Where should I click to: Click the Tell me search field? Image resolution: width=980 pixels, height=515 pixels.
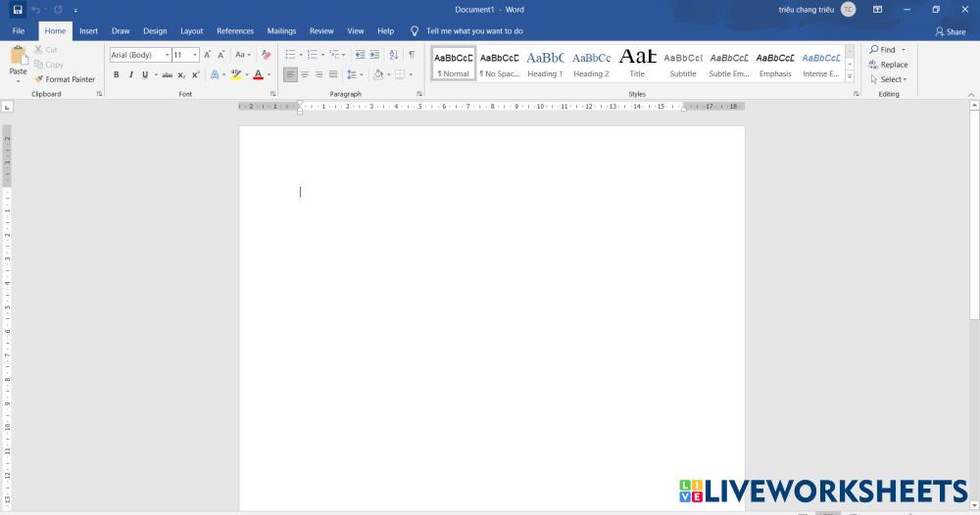pyautogui.click(x=474, y=31)
